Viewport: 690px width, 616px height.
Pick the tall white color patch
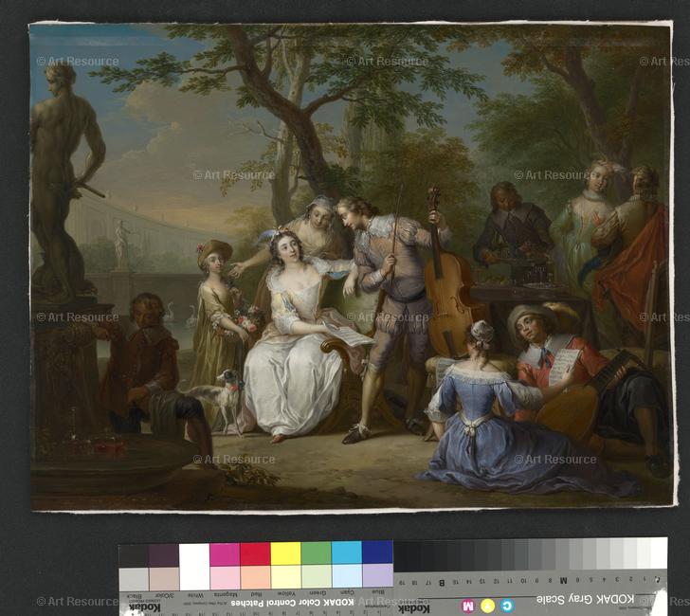tap(194, 567)
